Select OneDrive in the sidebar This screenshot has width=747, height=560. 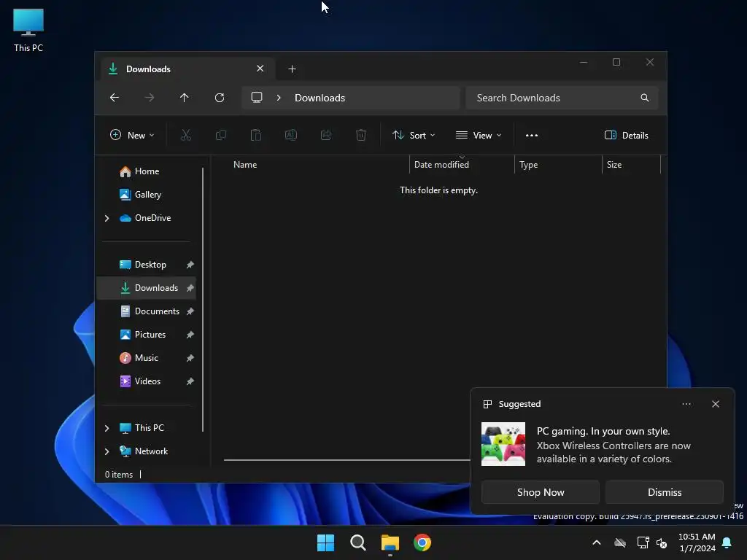click(x=152, y=218)
